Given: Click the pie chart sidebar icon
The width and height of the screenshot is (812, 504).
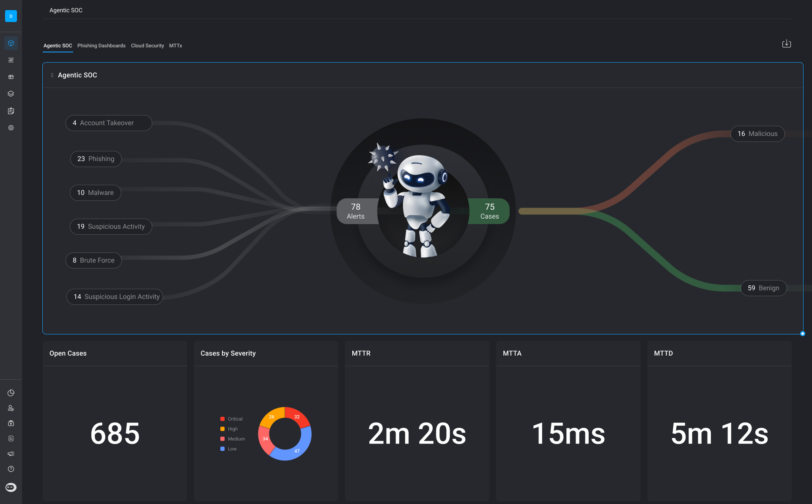Looking at the screenshot, I should pos(11,393).
